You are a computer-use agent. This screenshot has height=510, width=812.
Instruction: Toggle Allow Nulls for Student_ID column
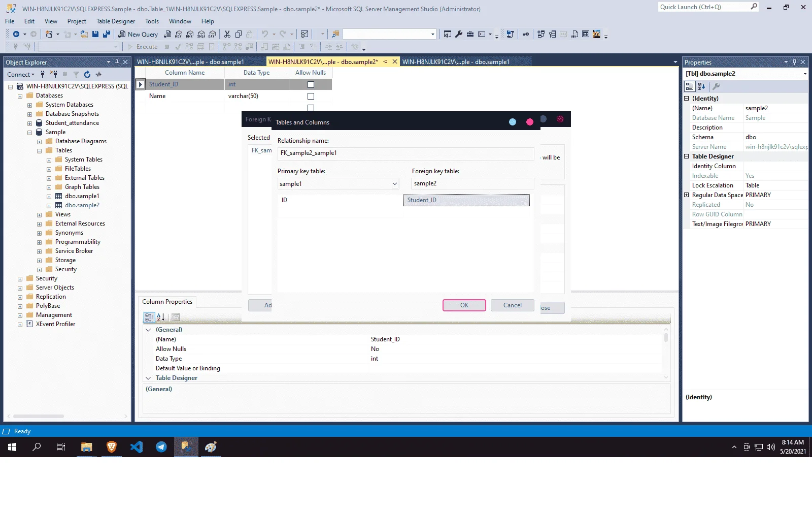pos(311,85)
